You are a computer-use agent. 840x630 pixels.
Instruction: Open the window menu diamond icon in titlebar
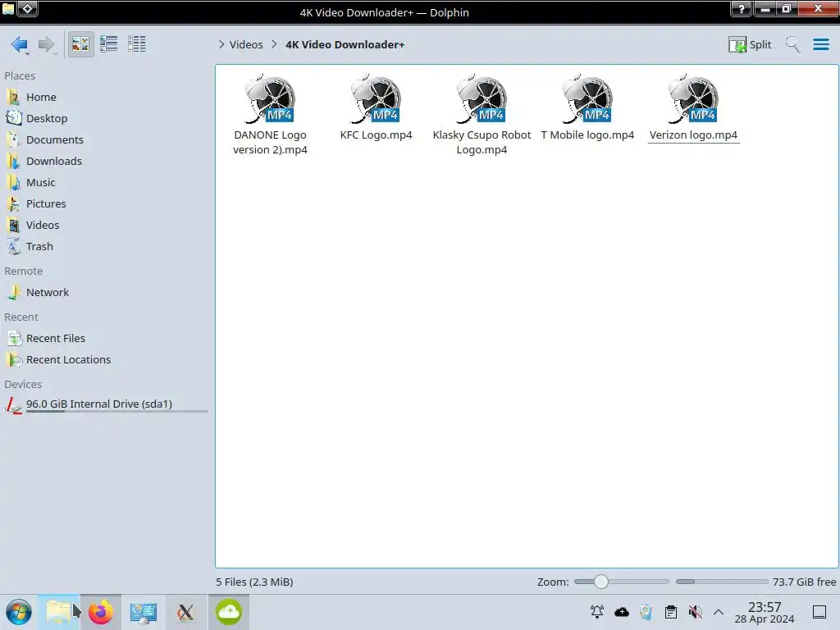[x=28, y=8]
